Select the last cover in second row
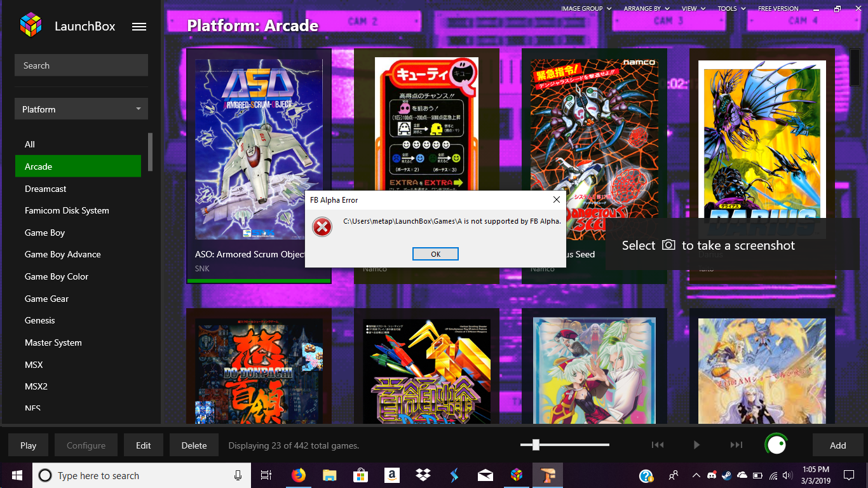 click(x=762, y=371)
